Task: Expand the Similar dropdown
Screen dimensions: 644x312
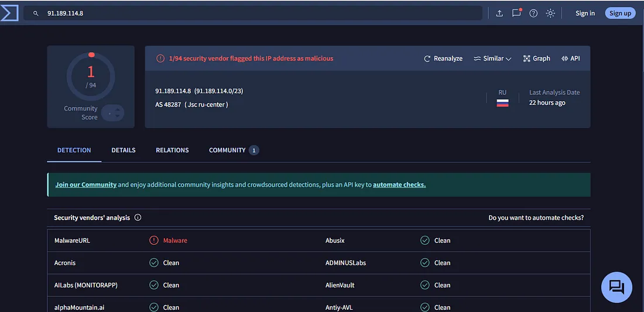Action: click(492, 59)
